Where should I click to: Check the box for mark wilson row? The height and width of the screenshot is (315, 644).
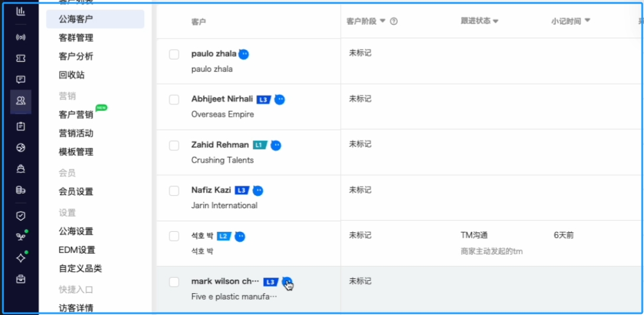174,282
